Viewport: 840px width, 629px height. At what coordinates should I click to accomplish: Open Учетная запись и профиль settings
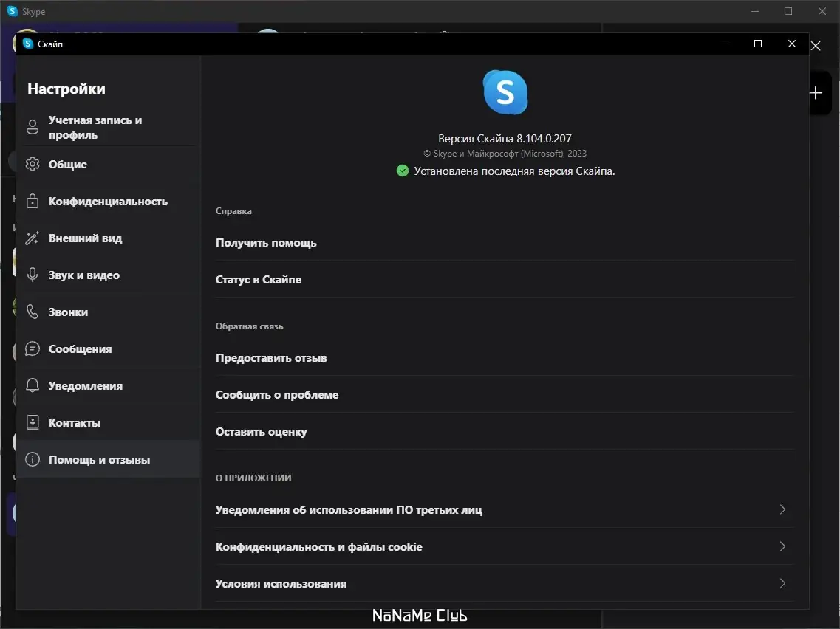[x=108, y=128]
